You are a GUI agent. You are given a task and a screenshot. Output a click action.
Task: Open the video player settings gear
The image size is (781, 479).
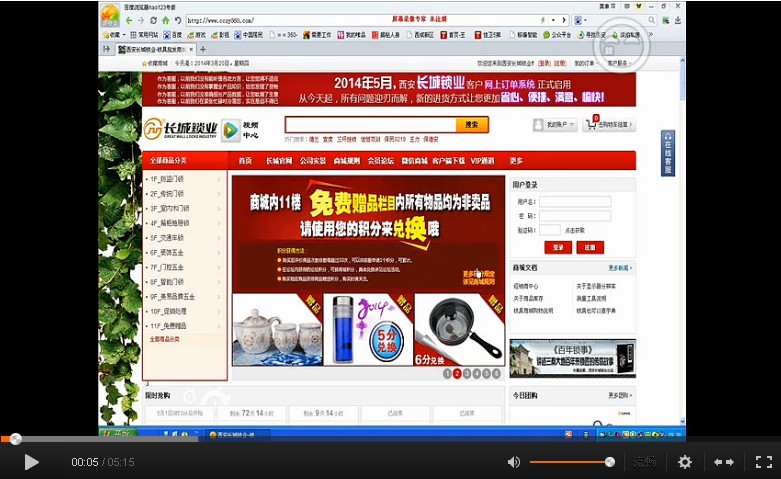pos(685,462)
